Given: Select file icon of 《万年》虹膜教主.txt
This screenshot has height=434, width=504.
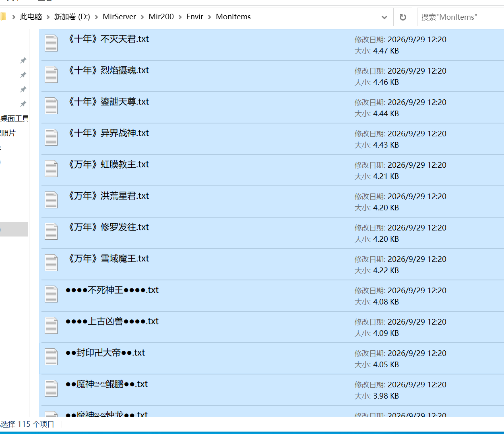Looking at the screenshot, I should point(51,169).
